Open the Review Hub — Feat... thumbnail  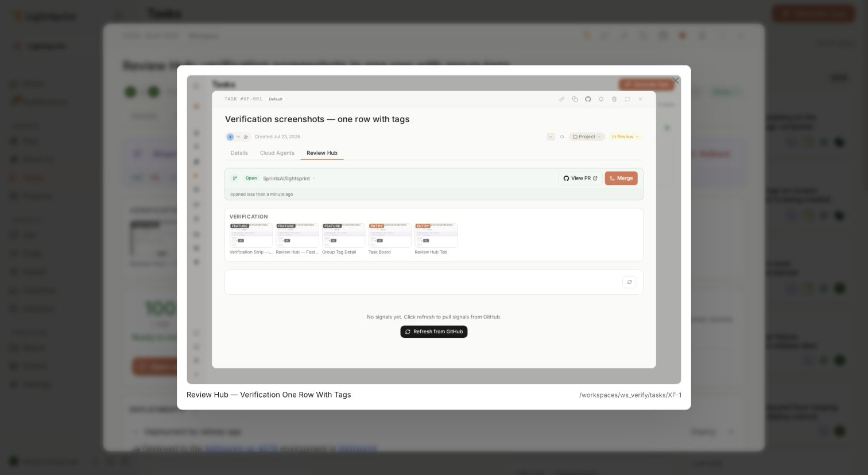297,235
